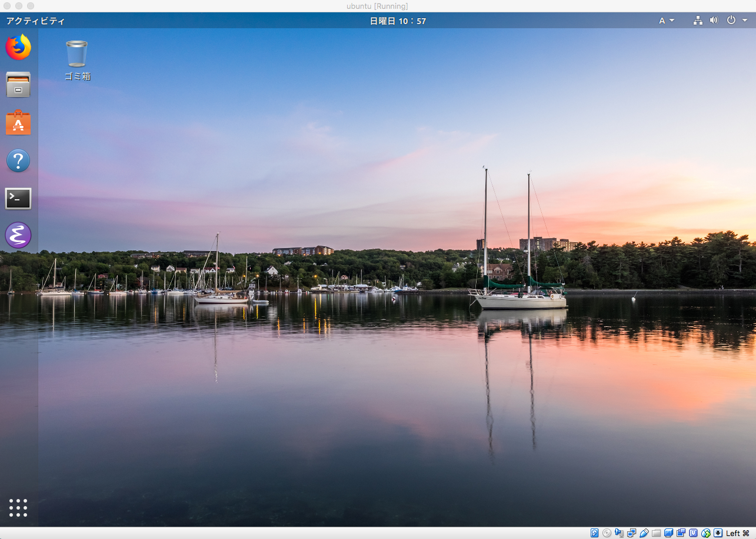The image size is (756, 539).
Task: Open the input source A dropdown
Action: point(667,21)
